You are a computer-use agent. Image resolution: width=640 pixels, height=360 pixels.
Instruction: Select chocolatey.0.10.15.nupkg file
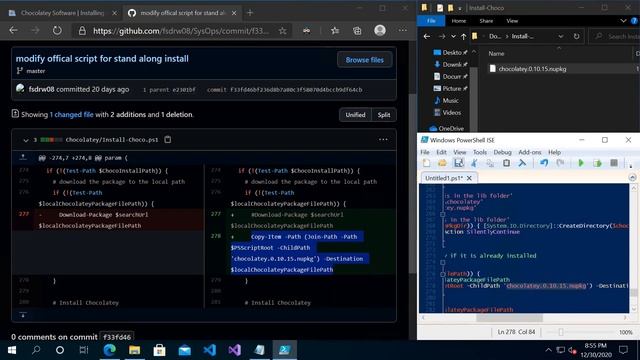[x=532, y=69]
